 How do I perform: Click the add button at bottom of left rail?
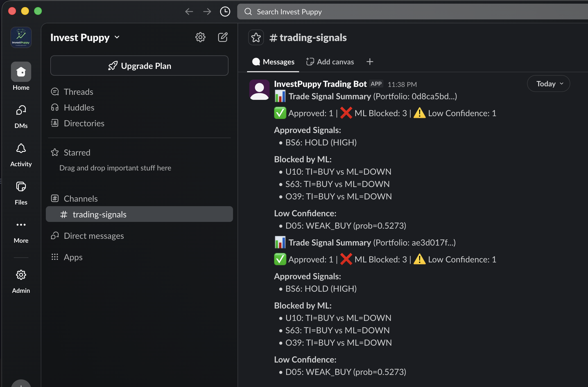pyautogui.click(x=21, y=384)
